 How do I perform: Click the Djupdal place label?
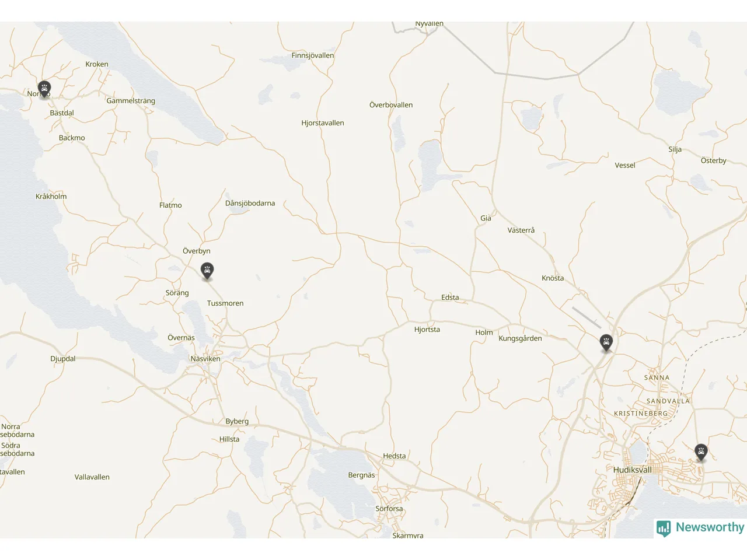(63, 359)
